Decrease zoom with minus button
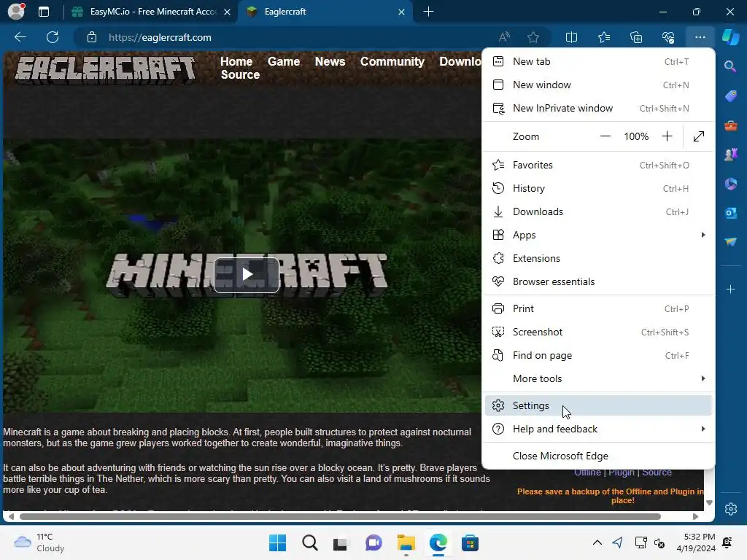747x560 pixels. click(605, 136)
